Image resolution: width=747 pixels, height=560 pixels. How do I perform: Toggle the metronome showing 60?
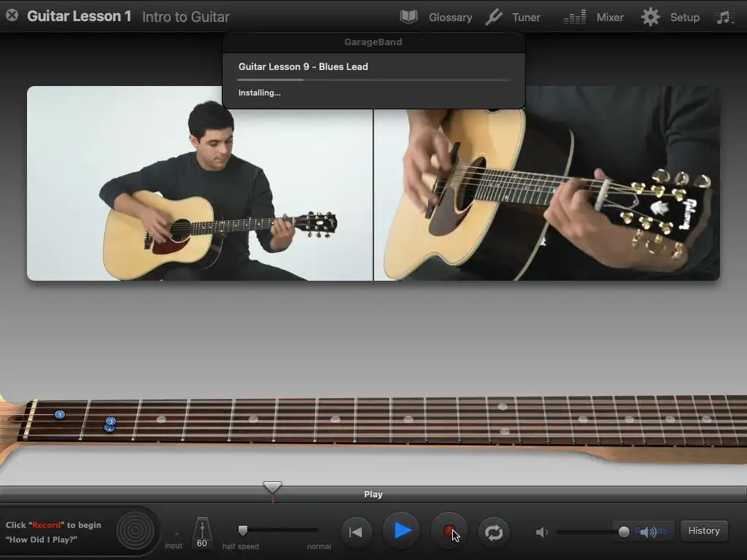[202, 534]
